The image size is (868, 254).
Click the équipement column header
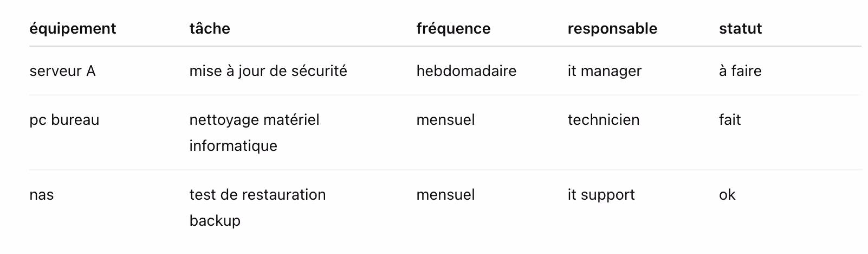click(73, 29)
